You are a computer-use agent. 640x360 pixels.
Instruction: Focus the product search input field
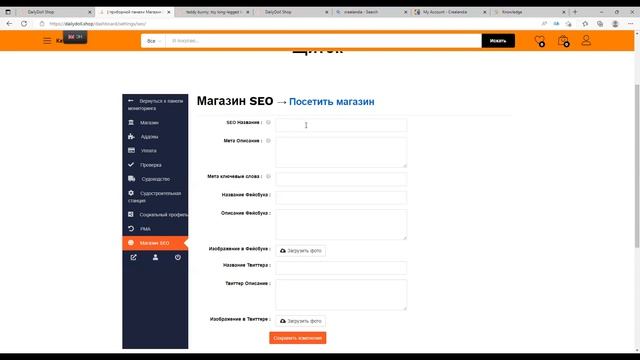click(x=323, y=41)
